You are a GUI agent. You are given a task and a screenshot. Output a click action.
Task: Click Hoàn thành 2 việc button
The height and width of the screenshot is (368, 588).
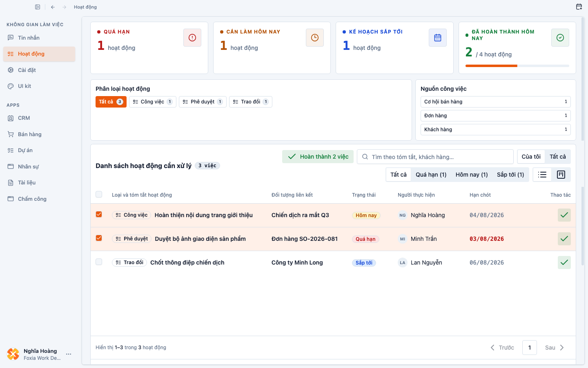[318, 157]
